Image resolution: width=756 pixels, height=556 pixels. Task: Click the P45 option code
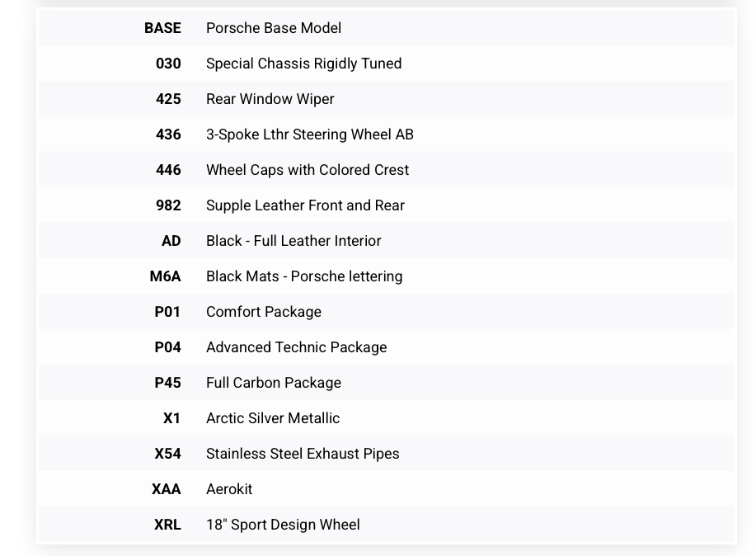click(x=167, y=383)
